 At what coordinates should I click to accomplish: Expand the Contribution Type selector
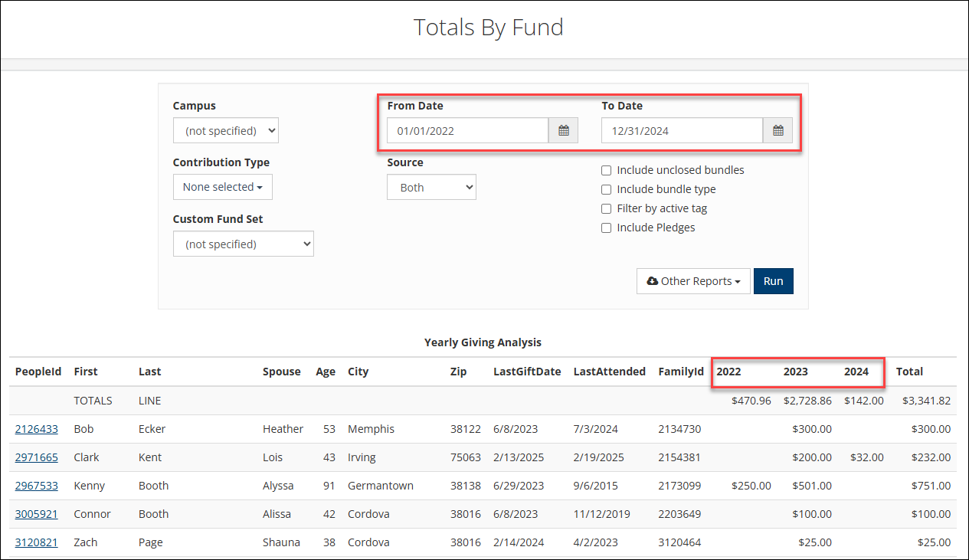pyautogui.click(x=223, y=187)
